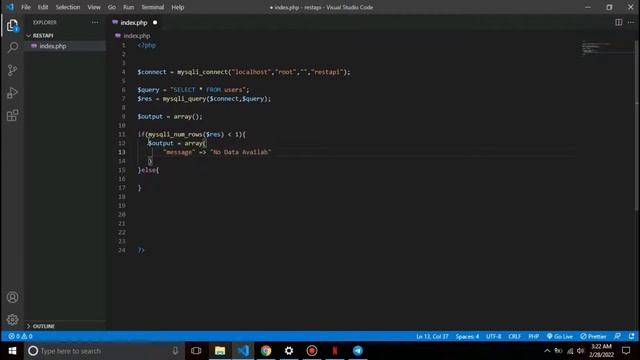Open the Terminal menu
640x360 pixels.
click(153, 7)
